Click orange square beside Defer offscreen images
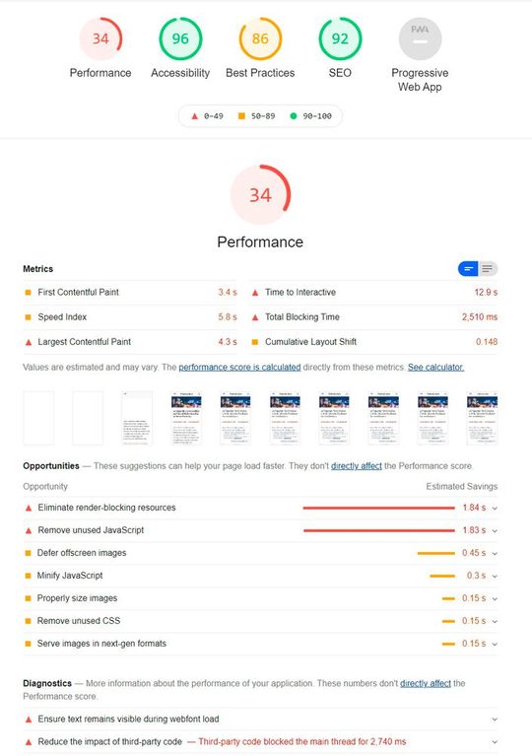This screenshot has width=532, height=756. (28, 553)
